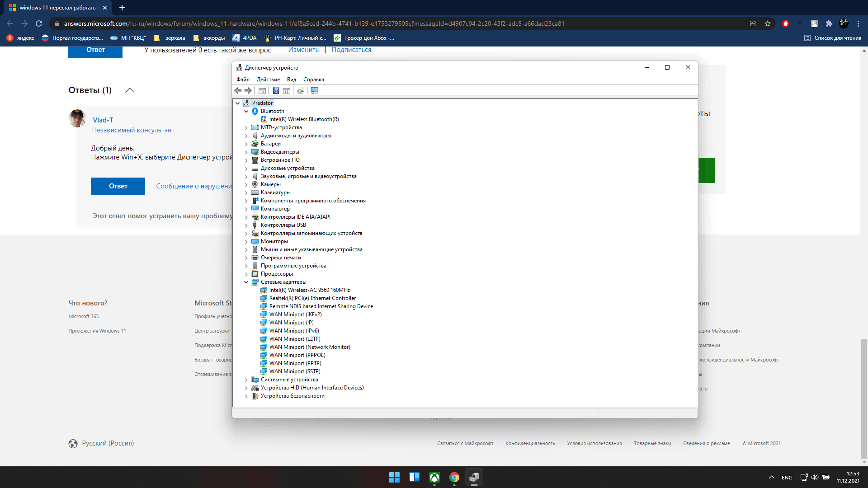Open the 4PDA bookmark
Screen dimensions: 868x488
click(244, 38)
